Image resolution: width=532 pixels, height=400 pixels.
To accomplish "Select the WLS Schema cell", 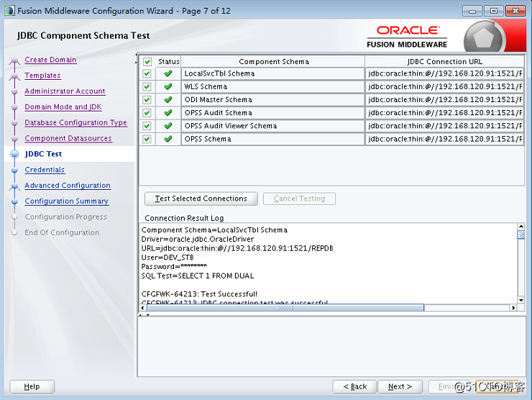I will pyautogui.click(x=272, y=86).
